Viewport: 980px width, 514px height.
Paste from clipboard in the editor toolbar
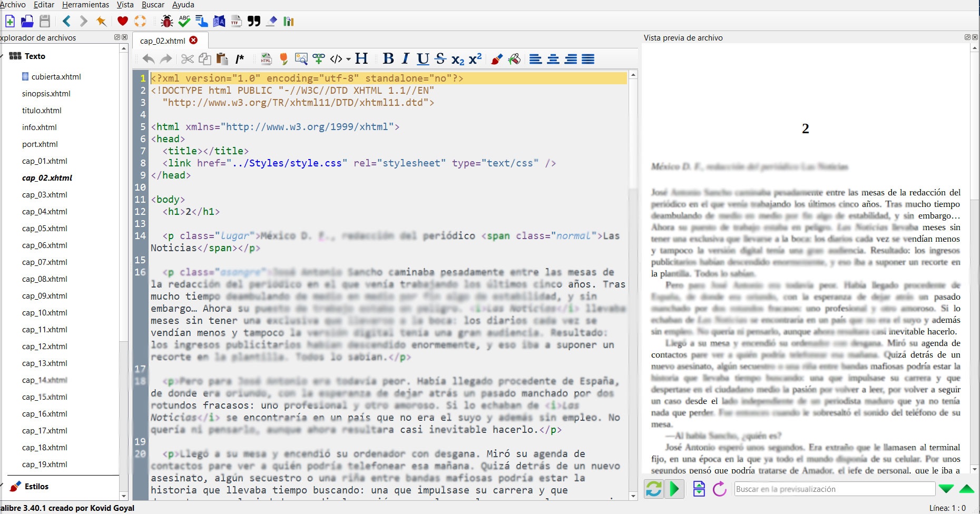coord(222,59)
